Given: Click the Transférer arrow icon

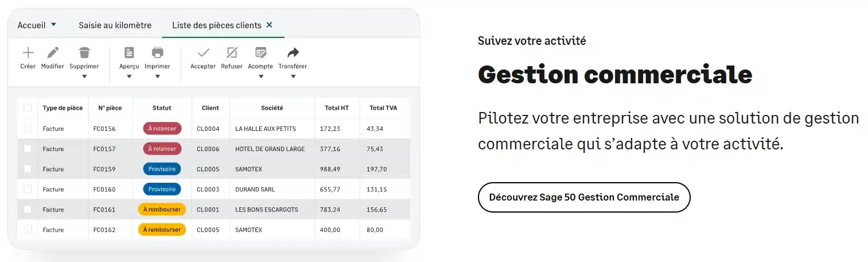Looking at the screenshot, I should click(293, 53).
